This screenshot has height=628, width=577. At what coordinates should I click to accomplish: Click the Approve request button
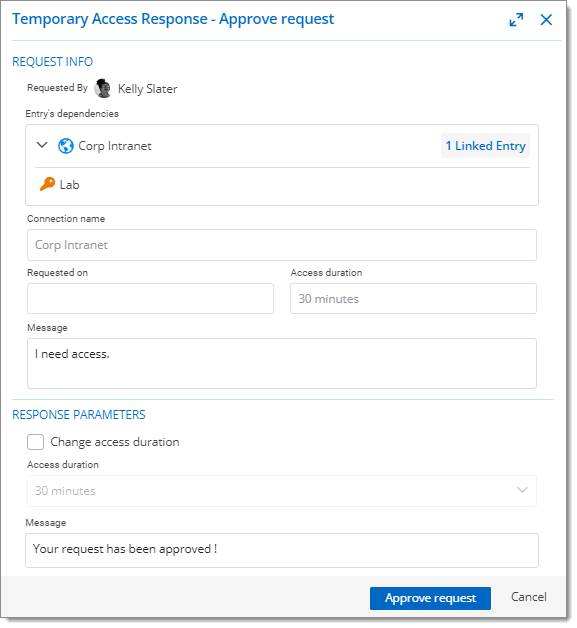tap(430, 598)
